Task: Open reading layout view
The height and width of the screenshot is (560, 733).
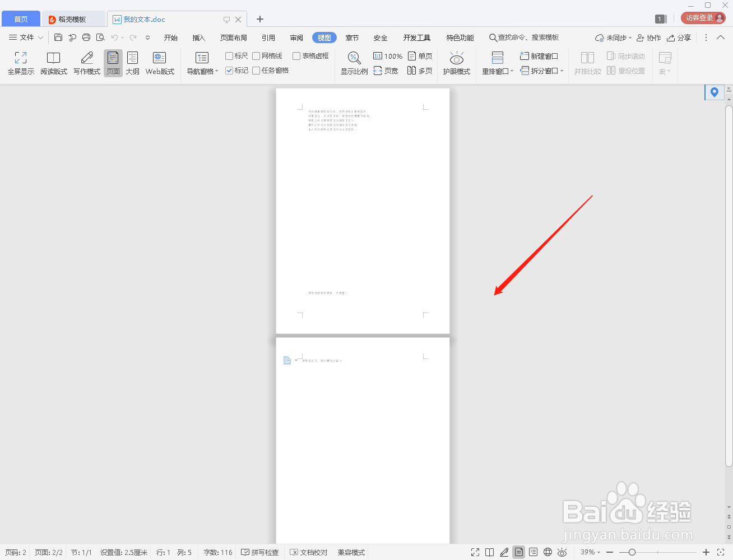Action: (54, 63)
